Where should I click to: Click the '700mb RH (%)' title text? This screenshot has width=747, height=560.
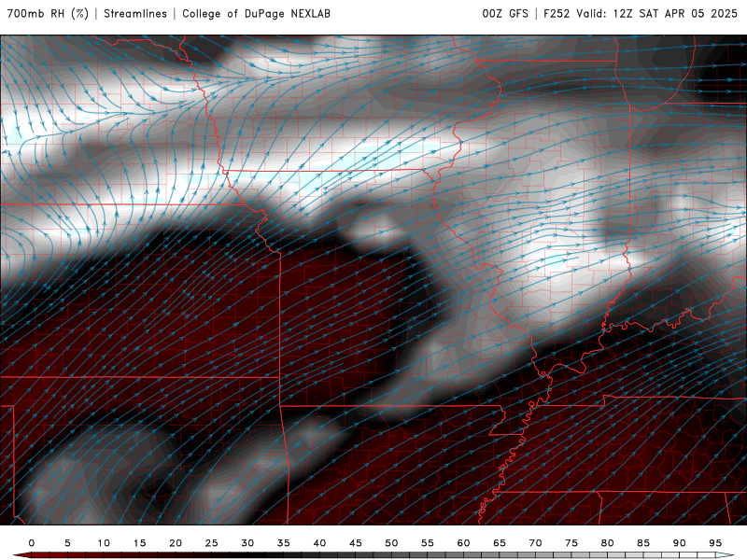click(48, 14)
